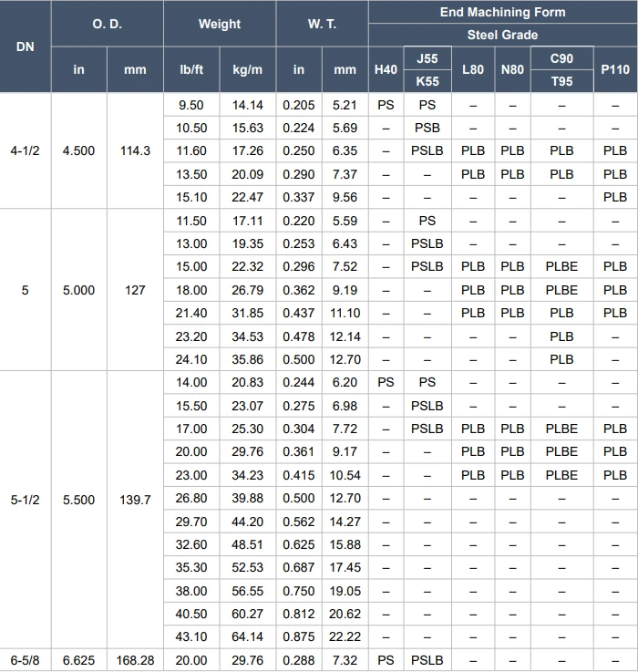Click the K55 grade header
This screenshot has height=672, width=638.
coord(427,81)
